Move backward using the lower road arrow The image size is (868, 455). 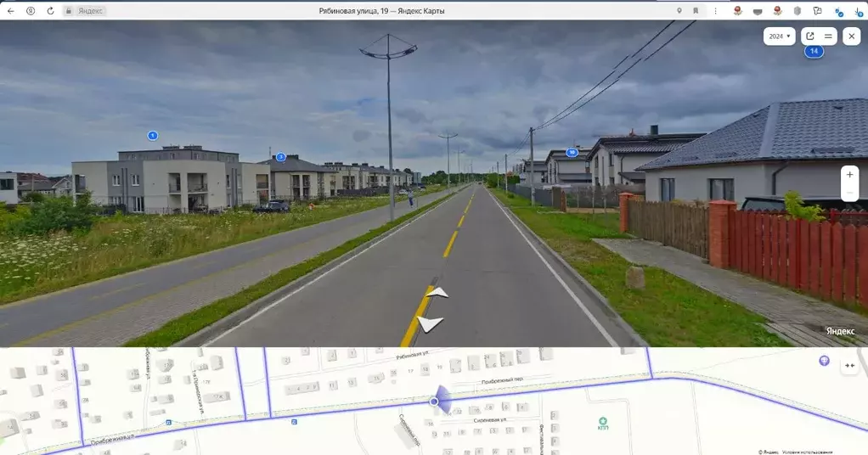(x=430, y=323)
